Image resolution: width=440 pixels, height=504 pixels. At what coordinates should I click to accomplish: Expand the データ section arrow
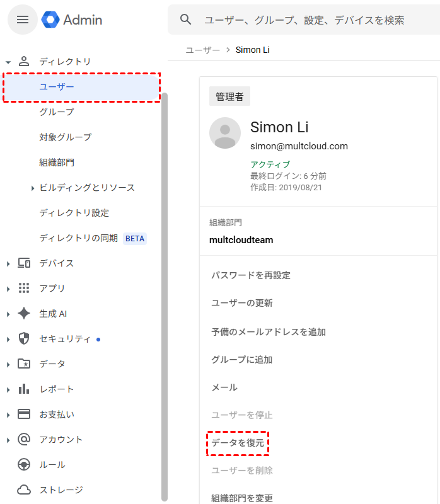pyautogui.click(x=8, y=365)
